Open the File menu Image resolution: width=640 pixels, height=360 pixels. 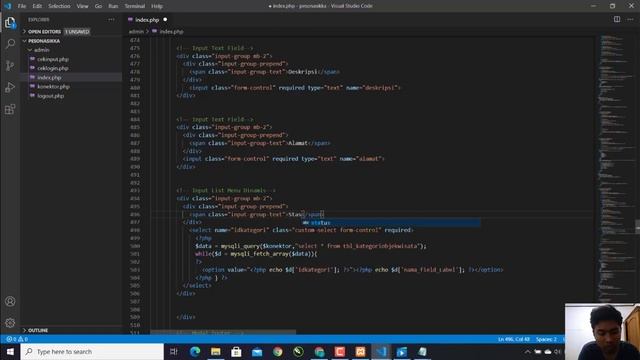[x=22, y=6]
